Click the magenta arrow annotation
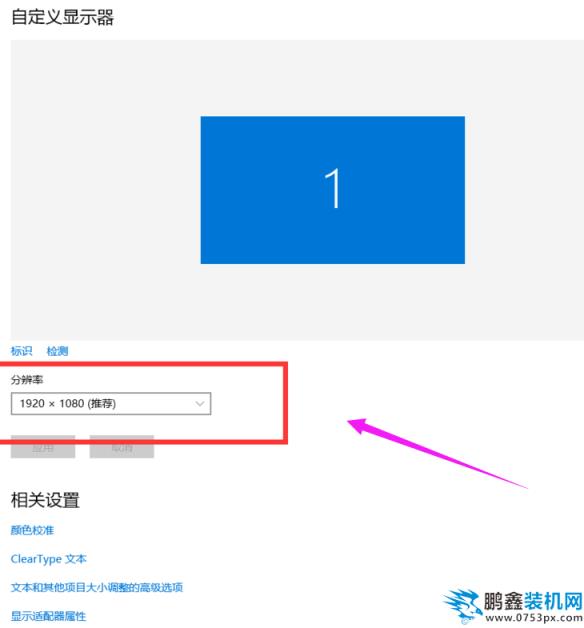 tap(437, 453)
